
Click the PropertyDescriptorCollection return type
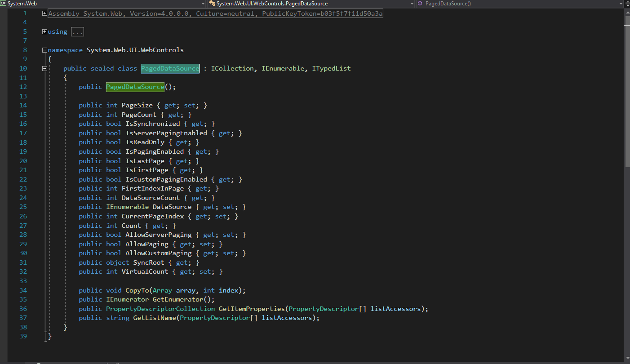160,309
